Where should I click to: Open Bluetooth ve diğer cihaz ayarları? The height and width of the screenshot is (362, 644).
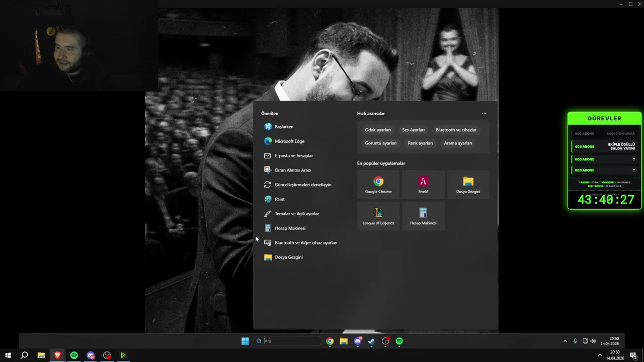301,243
